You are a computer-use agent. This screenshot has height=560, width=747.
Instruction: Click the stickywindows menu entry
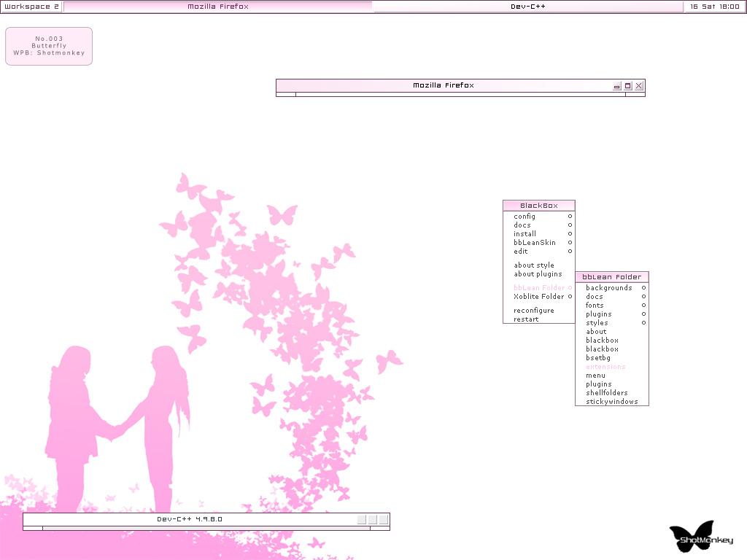(x=611, y=402)
